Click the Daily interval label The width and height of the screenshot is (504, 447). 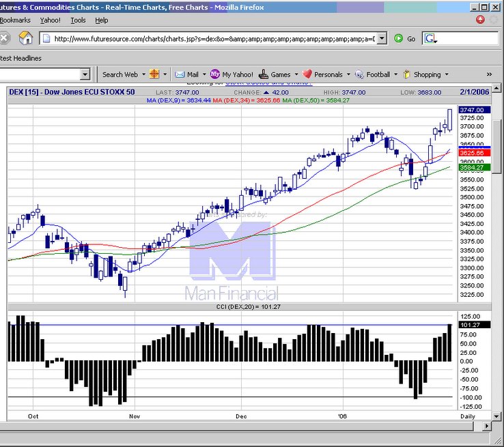tap(468, 416)
